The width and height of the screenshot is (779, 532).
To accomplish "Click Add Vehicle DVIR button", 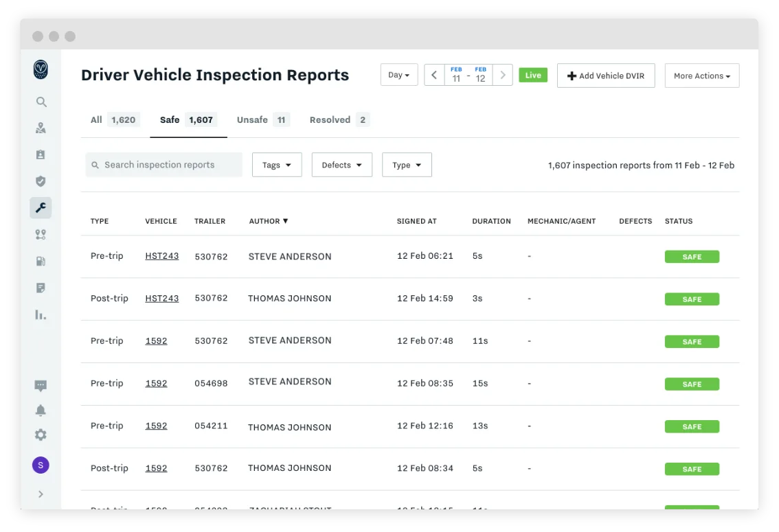I will coord(606,76).
